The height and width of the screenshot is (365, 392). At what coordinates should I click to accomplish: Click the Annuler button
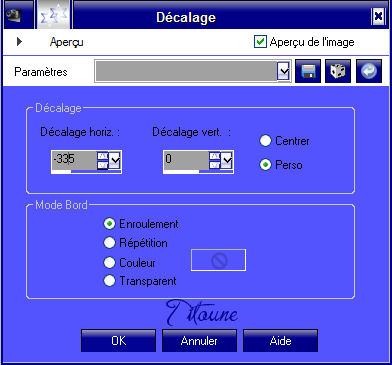tap(199, 341)
